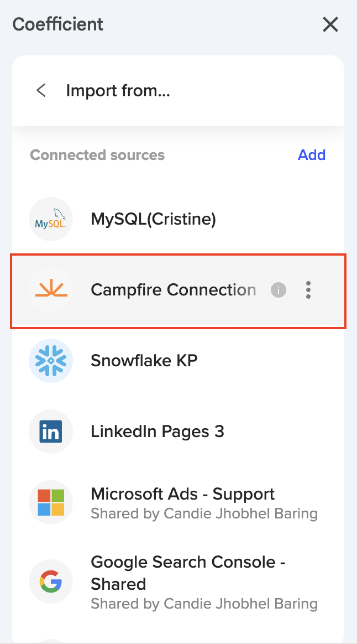This screenshot has width=357, height=644.
Task: Go back using the left chevron
Action: click(41, 90)
